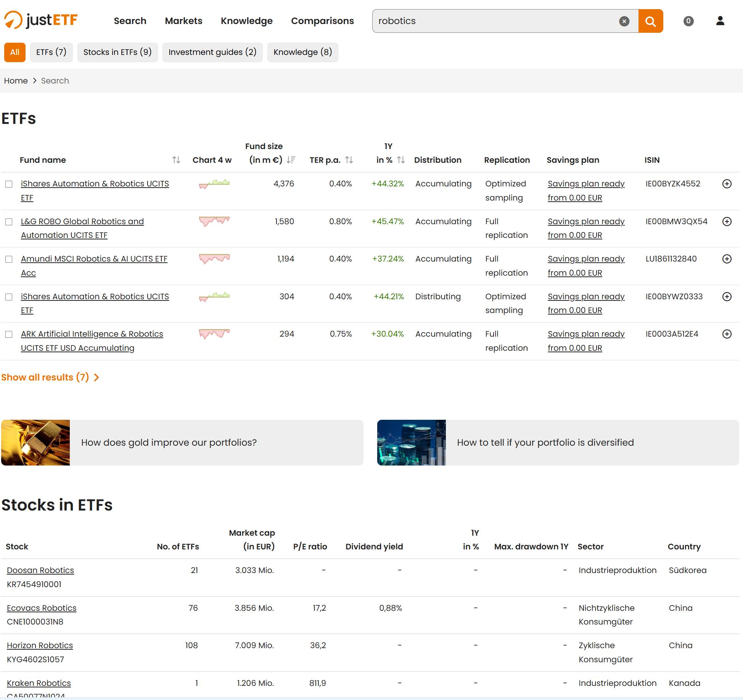Click the justETF logo

(x=41, y=20)
